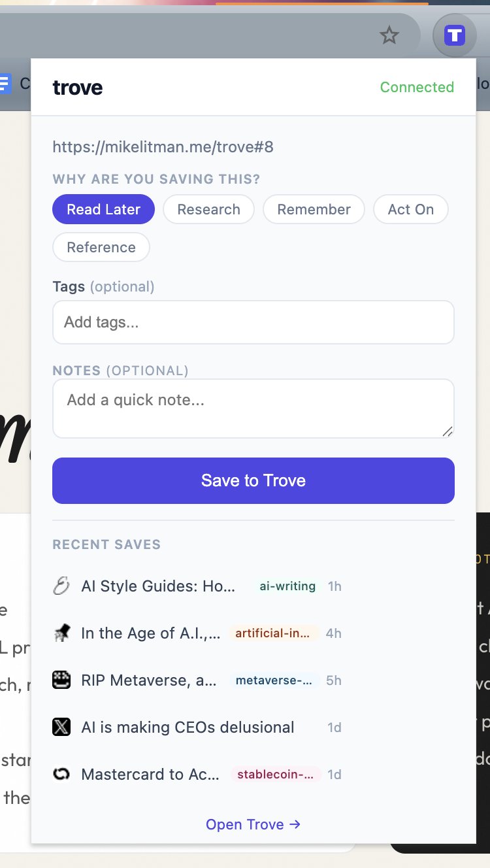Select the Remember reason chip

point(314,209)
